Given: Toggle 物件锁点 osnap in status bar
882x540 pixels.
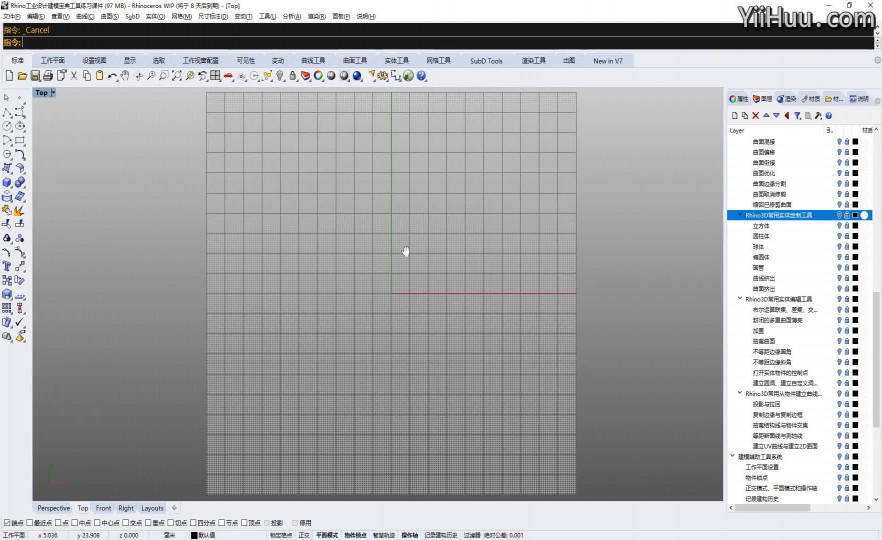Looking at the screenshot, I should tap(356, 536).
